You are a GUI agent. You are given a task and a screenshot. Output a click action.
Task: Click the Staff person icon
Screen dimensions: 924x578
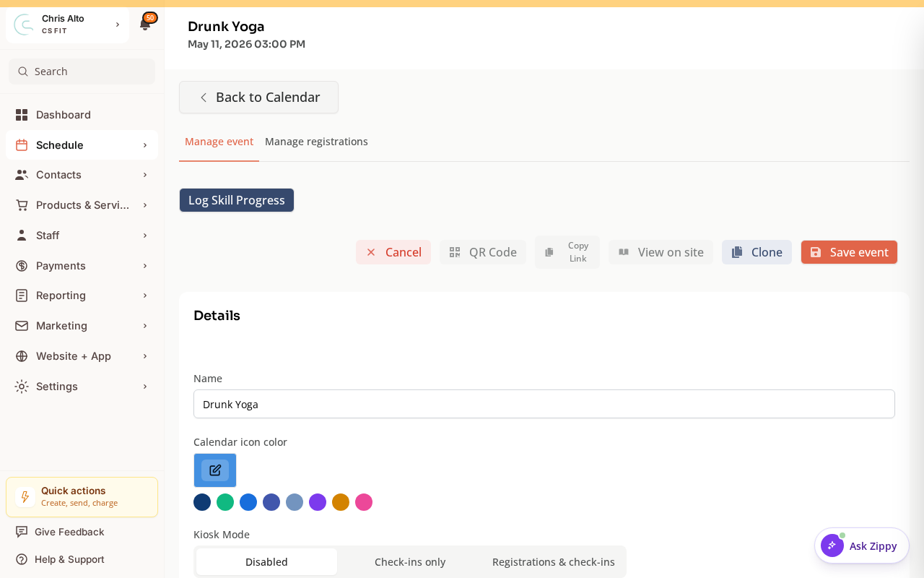click(x=22, y=236)
